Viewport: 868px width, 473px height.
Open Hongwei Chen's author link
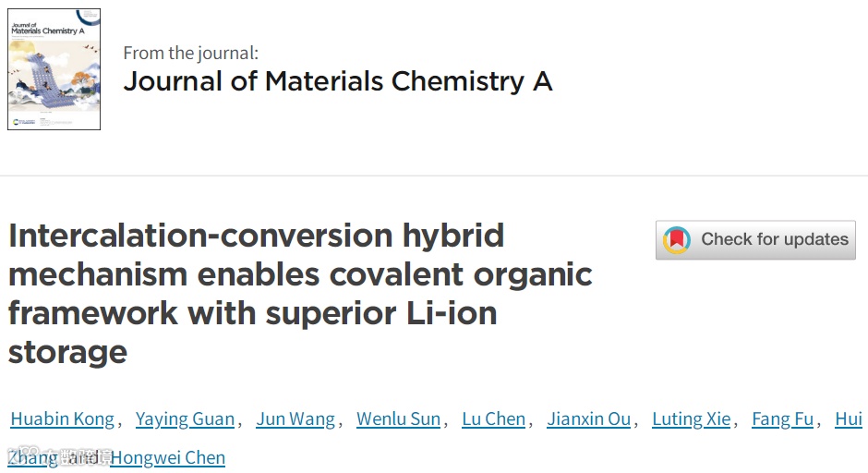(167, 458)
